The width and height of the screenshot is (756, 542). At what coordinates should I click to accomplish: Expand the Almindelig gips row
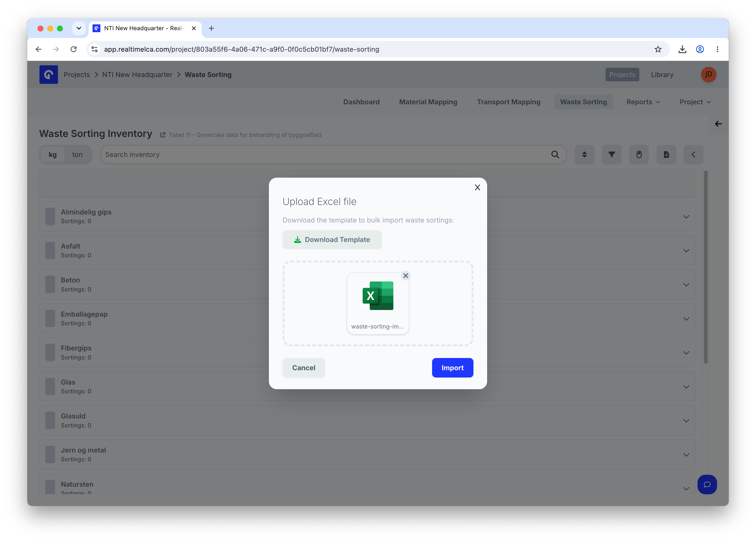click(x=686, y=216)
